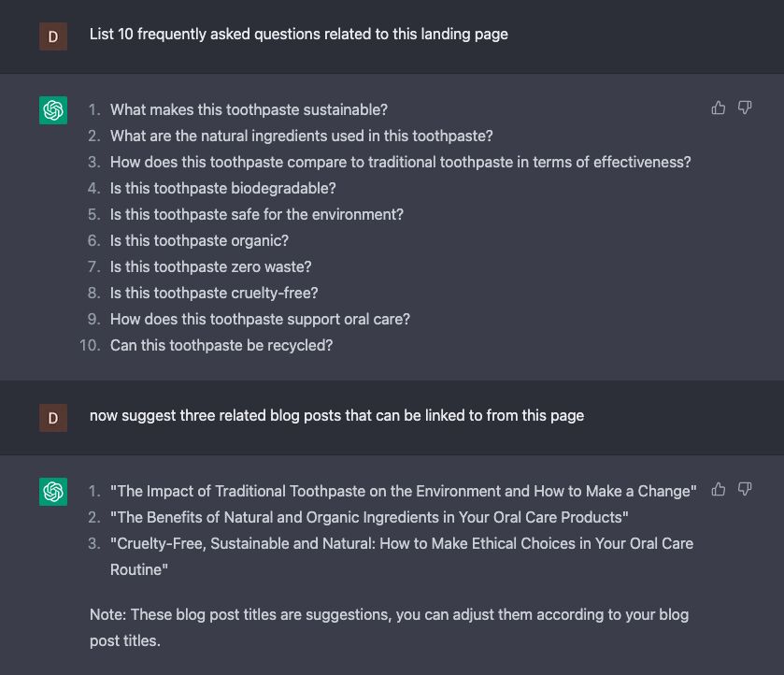Click the D avatar next to blog posts prompt
This screenshot has width=784, height=675.
pyautogui.click(x=53, y=418)
